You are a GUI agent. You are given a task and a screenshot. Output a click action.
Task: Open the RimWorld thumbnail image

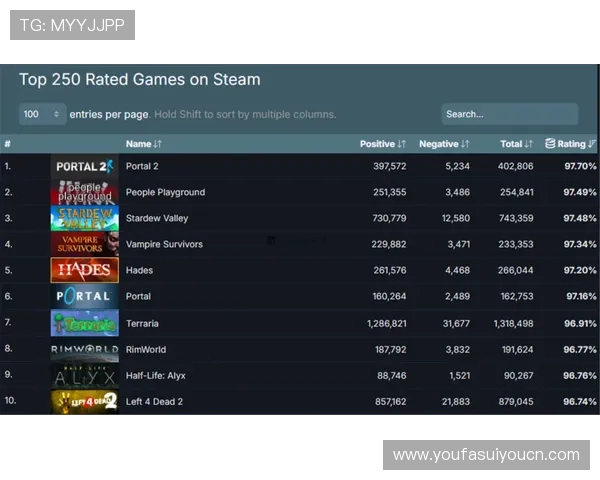(x=85, y=349)
